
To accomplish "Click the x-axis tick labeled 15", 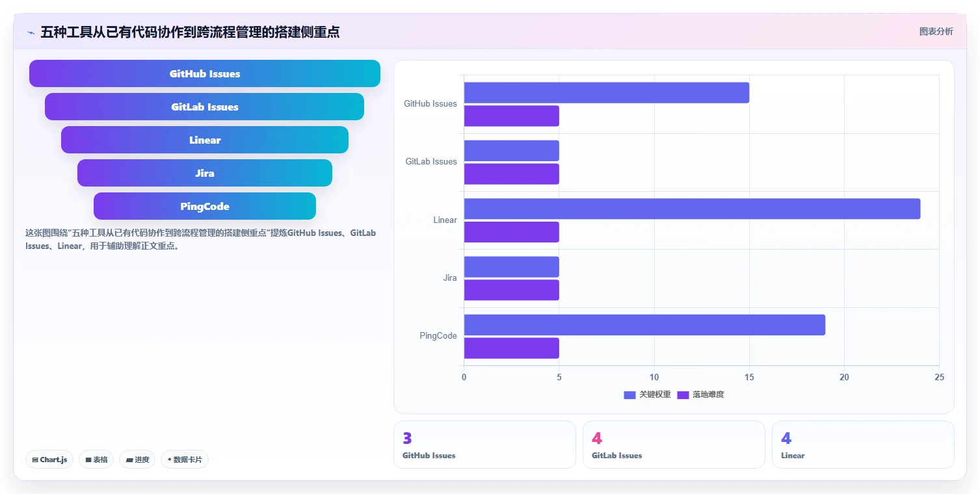I will click(x=749, y=377).
